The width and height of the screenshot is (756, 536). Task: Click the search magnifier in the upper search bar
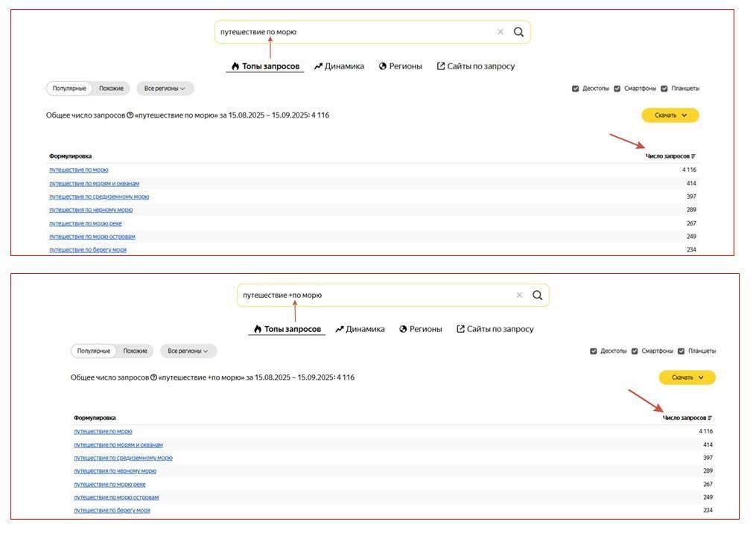click(518, 32)
